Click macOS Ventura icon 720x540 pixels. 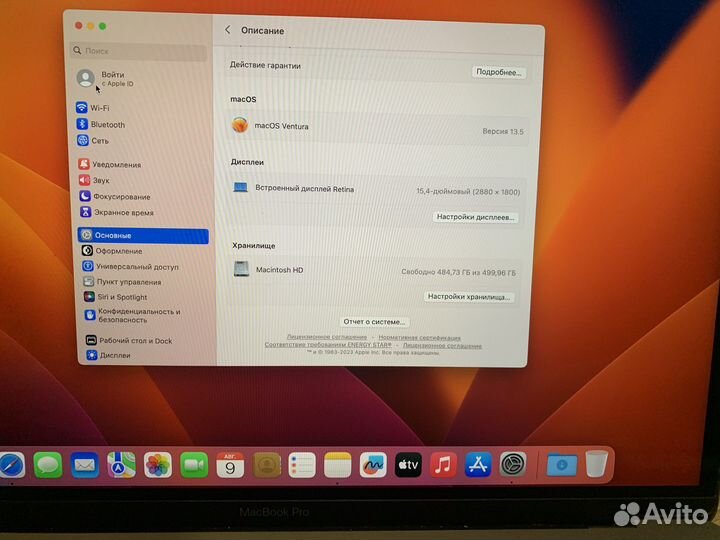240,125
